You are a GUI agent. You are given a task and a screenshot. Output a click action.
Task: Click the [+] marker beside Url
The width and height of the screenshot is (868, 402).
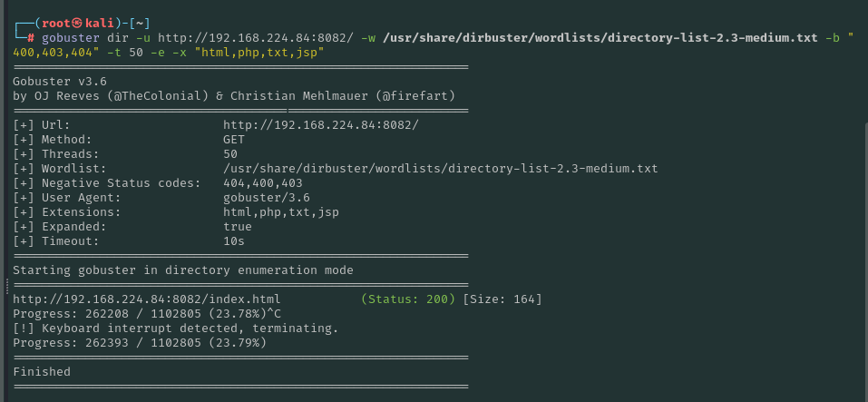click(24, 124)
